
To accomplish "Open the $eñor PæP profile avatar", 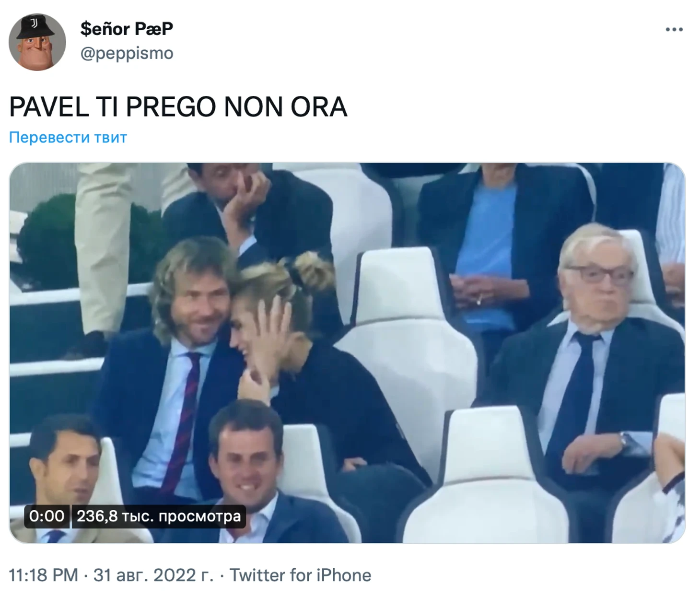I will (x=37, y=42).
